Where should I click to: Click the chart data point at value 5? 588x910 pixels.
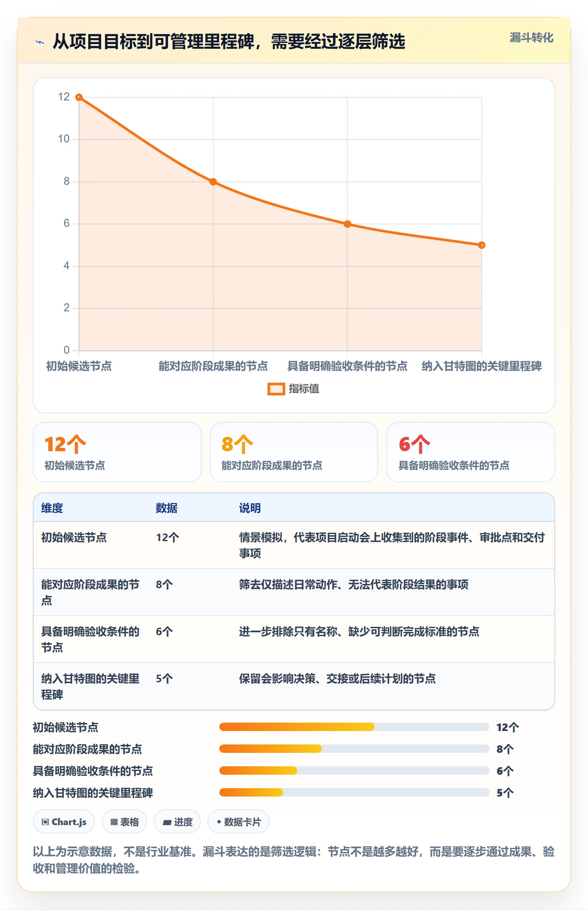[x=482, y=245]
